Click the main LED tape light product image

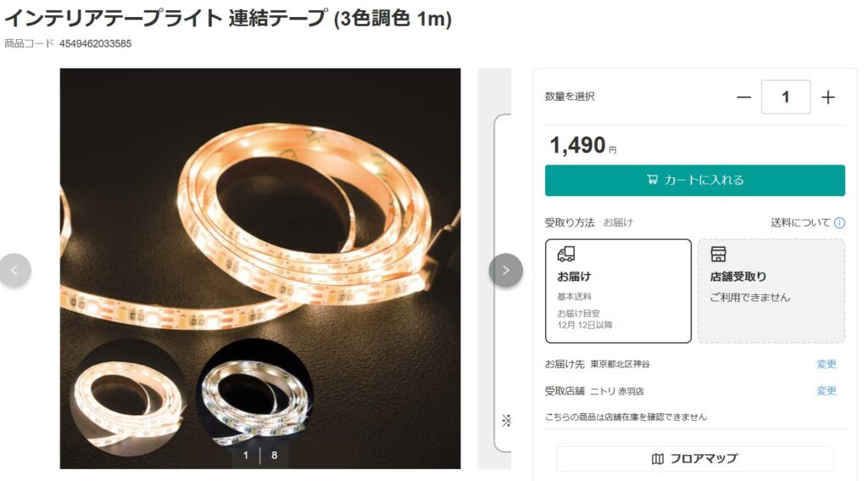260,268
